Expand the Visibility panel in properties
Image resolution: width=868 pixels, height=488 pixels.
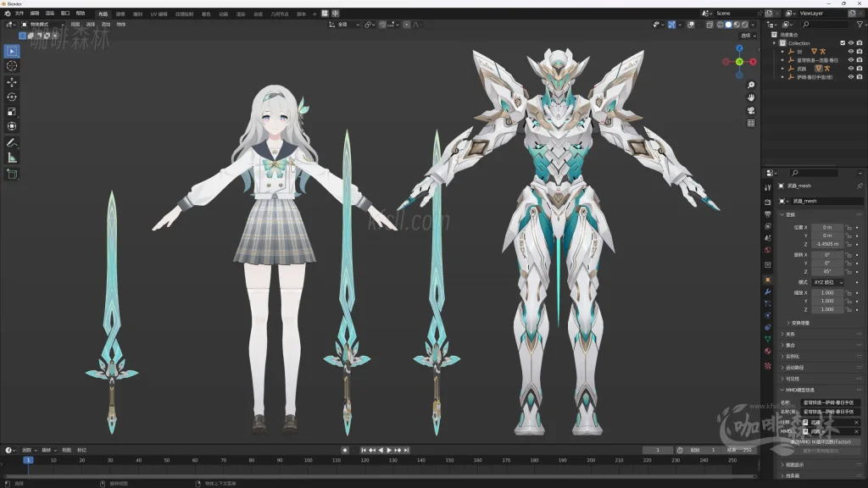[790, 379]
